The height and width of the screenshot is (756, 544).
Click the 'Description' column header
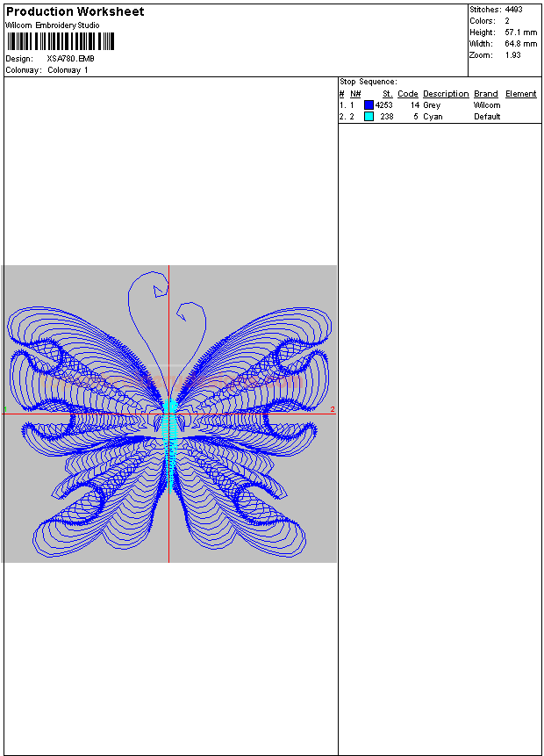(x=446, y=94)
